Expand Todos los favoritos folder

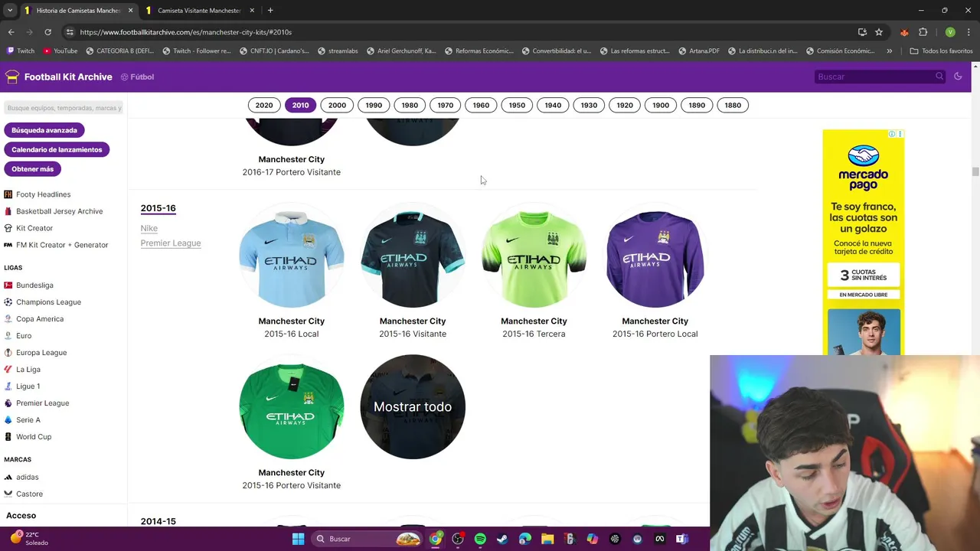pyautogui.click(x=941, y=51)
